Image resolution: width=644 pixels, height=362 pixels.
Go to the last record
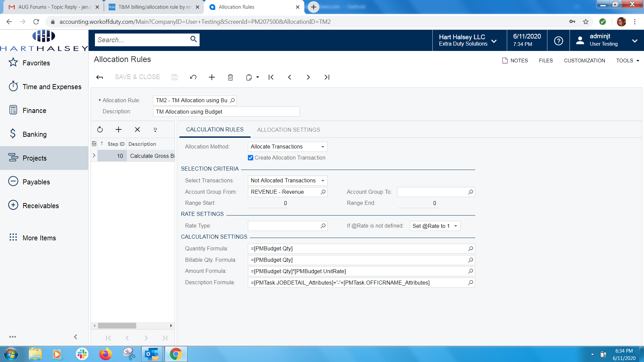[327, 77]
